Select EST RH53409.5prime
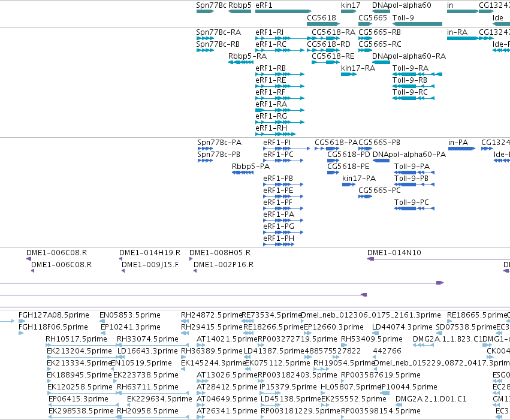 tap(372, 339)
